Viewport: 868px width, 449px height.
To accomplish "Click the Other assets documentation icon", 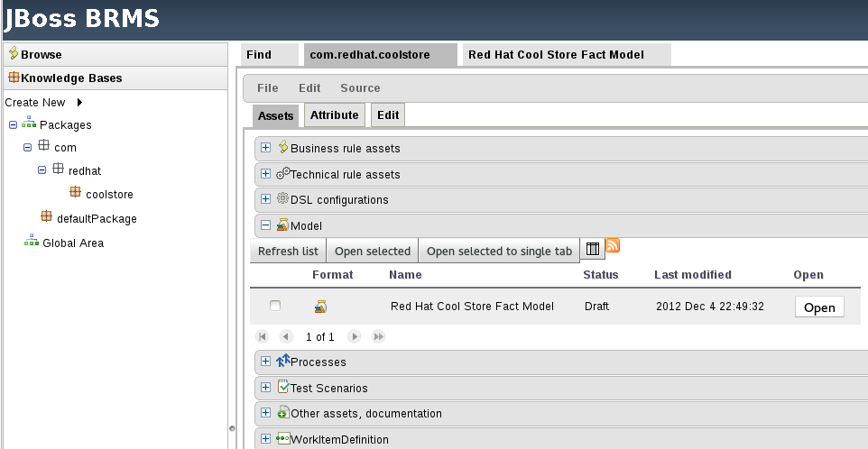I will (283, 412).
